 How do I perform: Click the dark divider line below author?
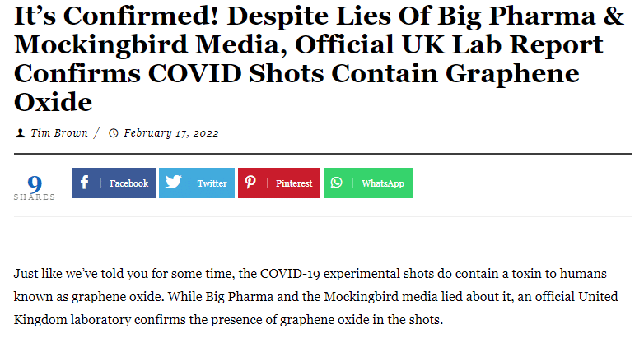coord(322,155)
